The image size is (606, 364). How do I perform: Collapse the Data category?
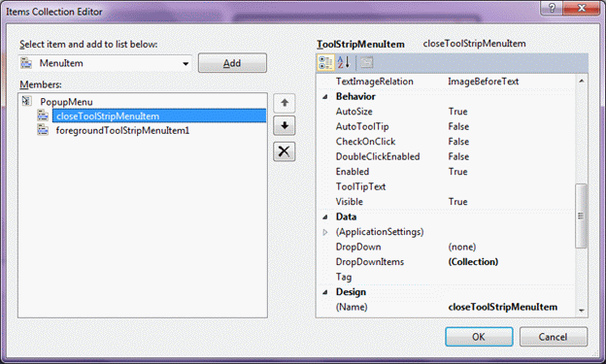click(325, 216)
